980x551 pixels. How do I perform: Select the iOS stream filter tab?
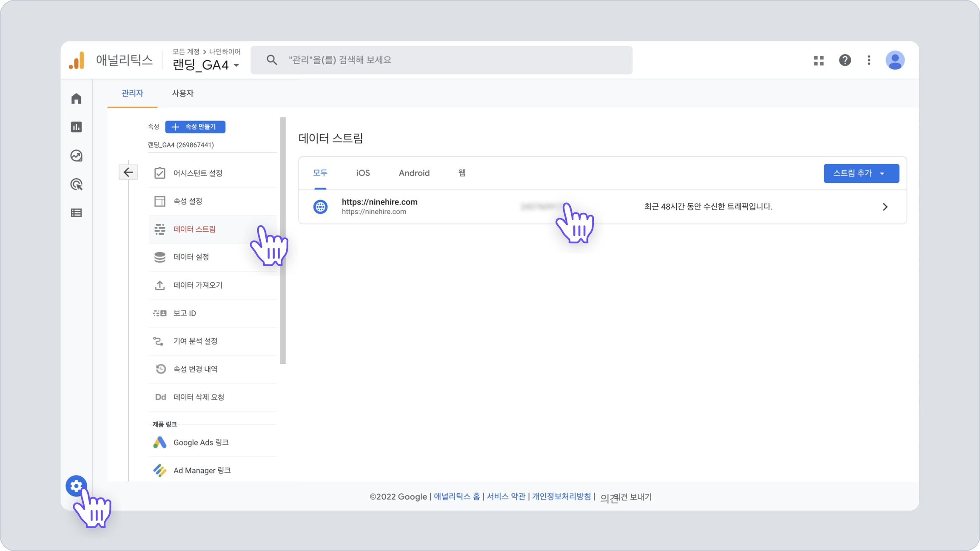363,173
